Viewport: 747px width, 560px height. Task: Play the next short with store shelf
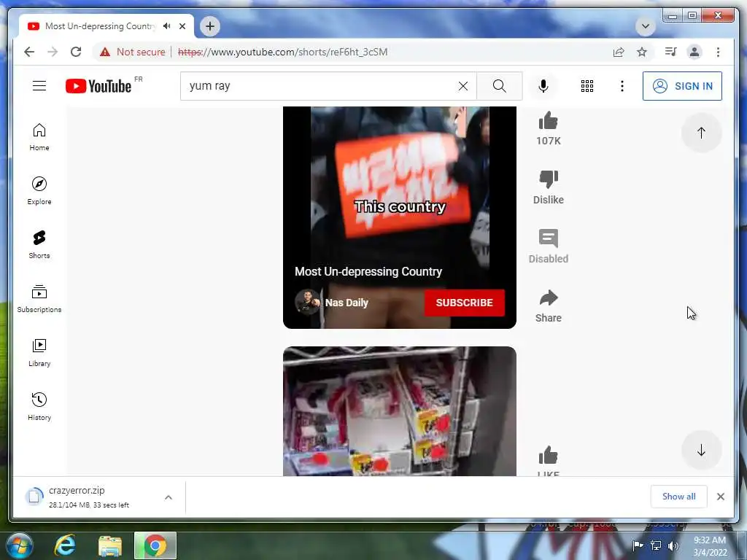[x=400, y=411]
